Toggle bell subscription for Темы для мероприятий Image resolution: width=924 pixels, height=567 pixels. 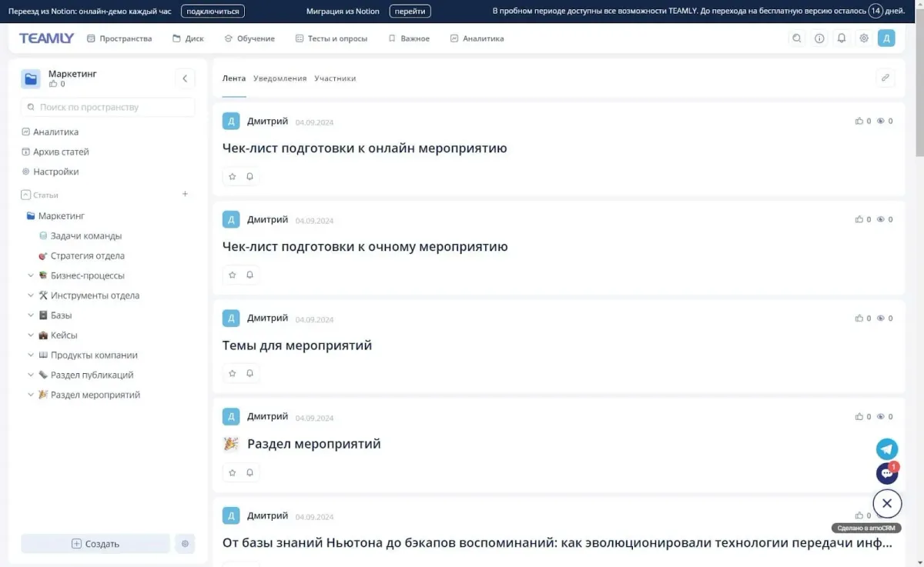coord(249,373)
